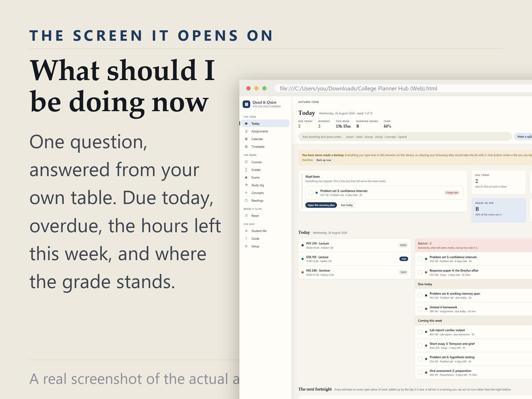The image size is (532, 399).
Task: Click the Guide question mark icon
Action: (246, 239)
